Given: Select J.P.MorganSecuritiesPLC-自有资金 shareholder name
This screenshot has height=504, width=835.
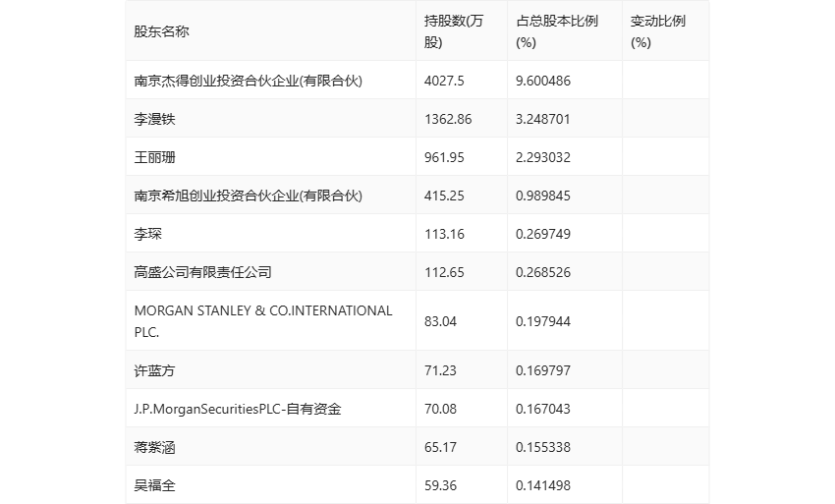Looking at the screenshot, I should (x=238, y=409).
